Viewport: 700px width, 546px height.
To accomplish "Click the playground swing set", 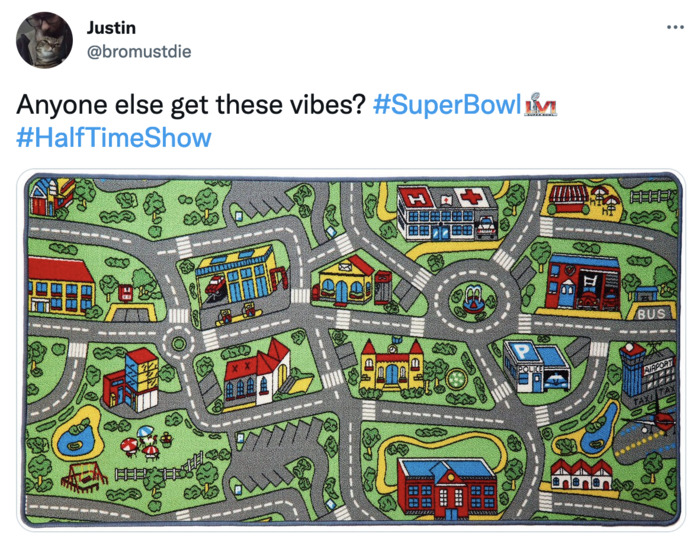I will (83, 477).
